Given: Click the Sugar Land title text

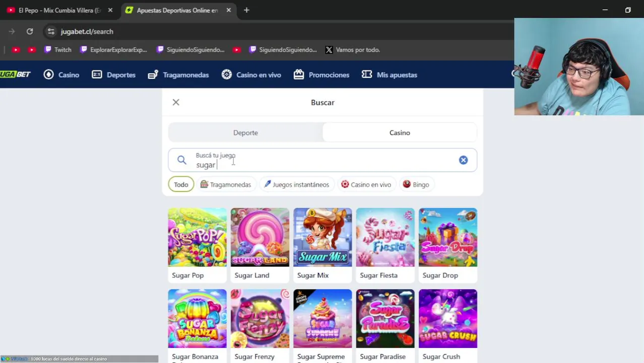Looking at the screenshot, I should pos(252,275).
